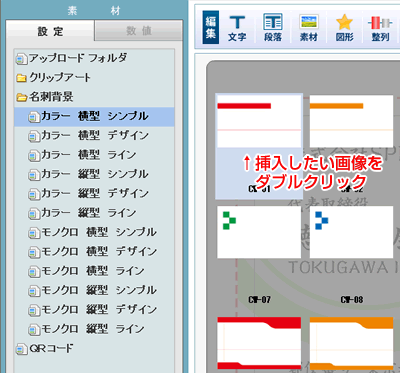Click the QRコード file icon
Image resolution: width=400 pixels, height=373 pixels.
[22, 349]
